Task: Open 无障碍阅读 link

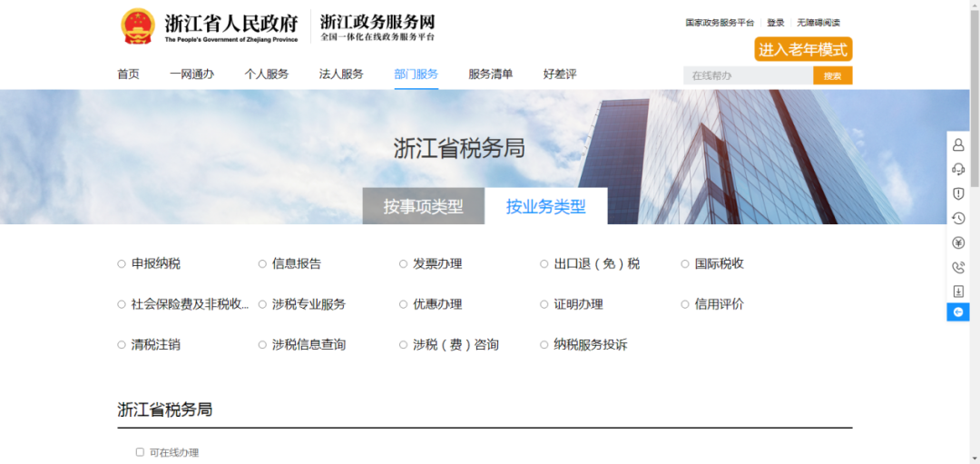Action: point(818,23)
